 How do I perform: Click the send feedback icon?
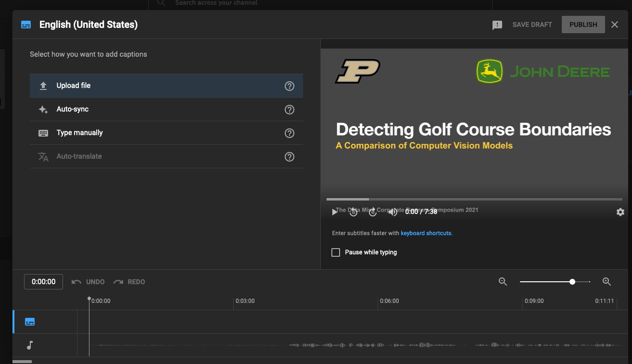coord(497,25)
